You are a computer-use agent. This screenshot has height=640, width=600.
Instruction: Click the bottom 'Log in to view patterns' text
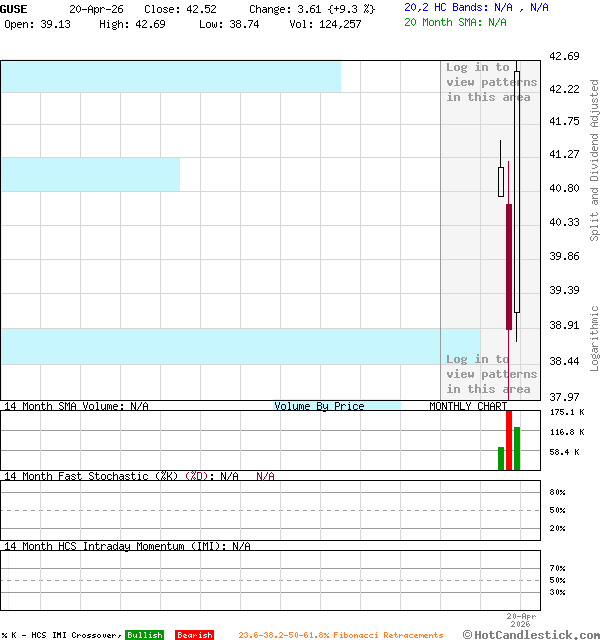[490, 374]
